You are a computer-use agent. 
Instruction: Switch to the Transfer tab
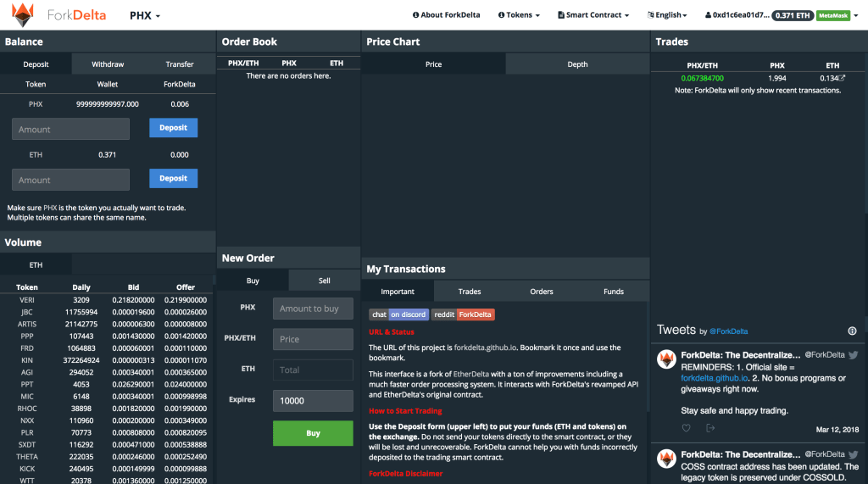click(180, 64)
